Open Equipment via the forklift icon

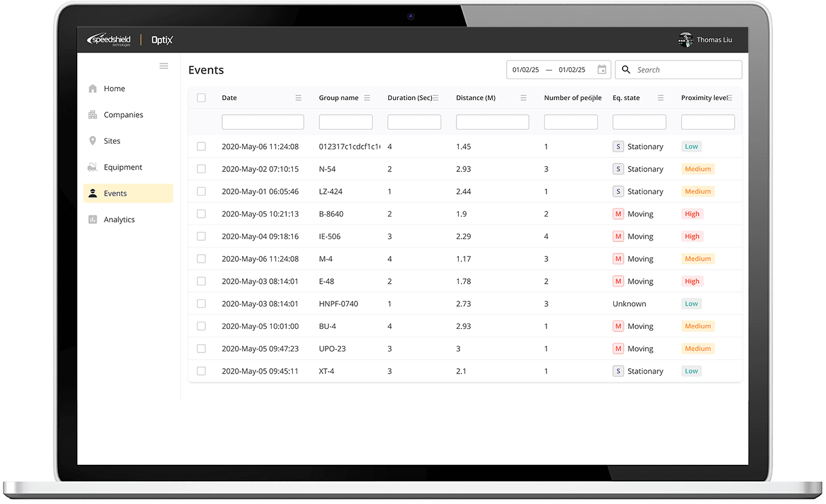[92, 167]
